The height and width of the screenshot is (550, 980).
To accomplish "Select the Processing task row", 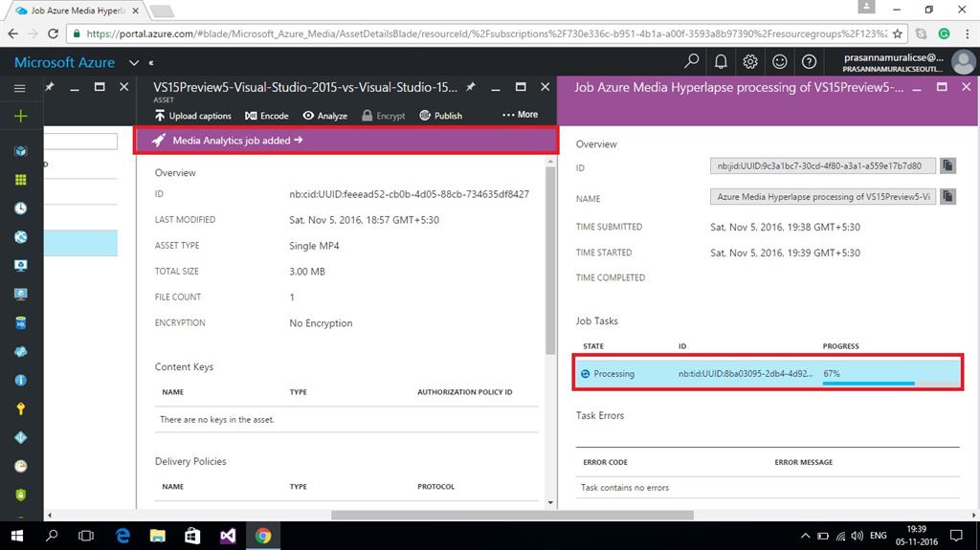I will 768,373.
